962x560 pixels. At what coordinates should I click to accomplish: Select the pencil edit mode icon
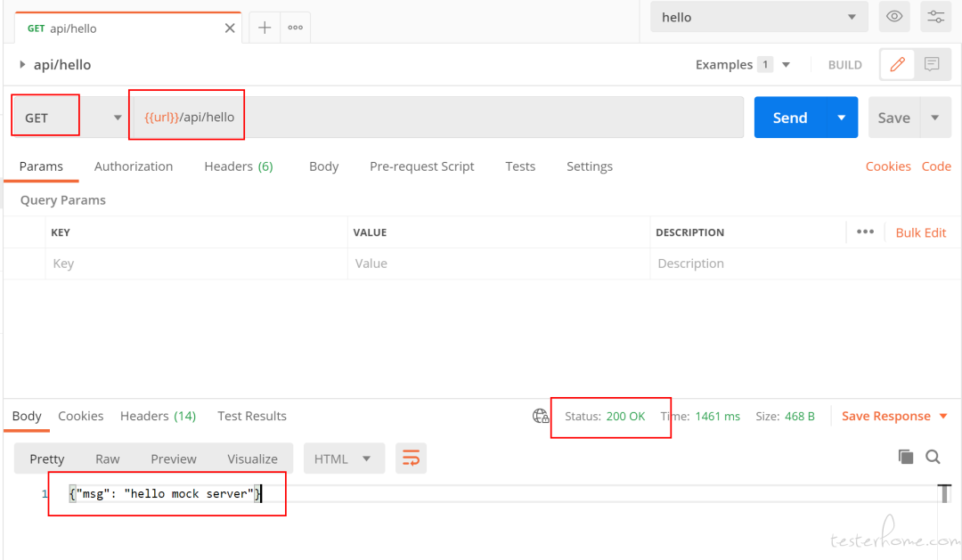897,64
